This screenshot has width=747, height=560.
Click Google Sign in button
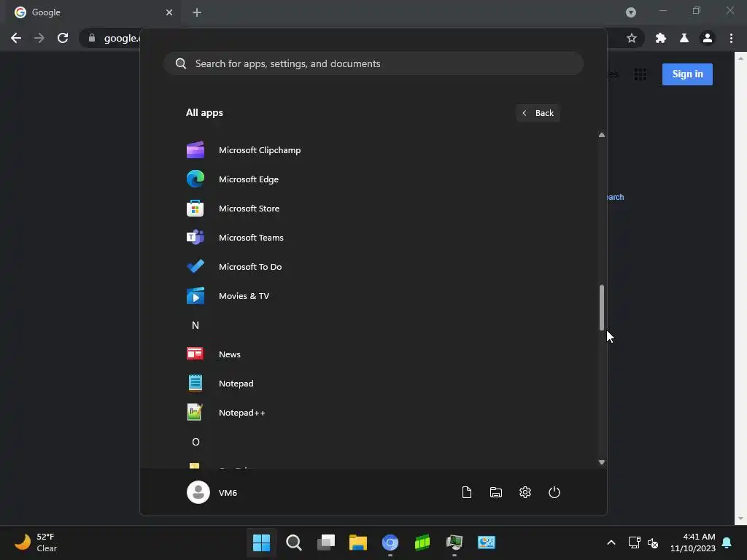pos(687,74)
